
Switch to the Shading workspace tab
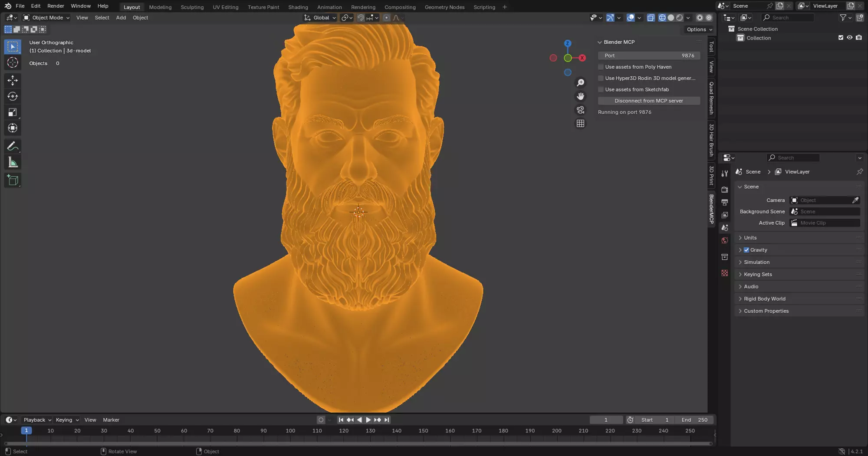[x=298, y=7]
